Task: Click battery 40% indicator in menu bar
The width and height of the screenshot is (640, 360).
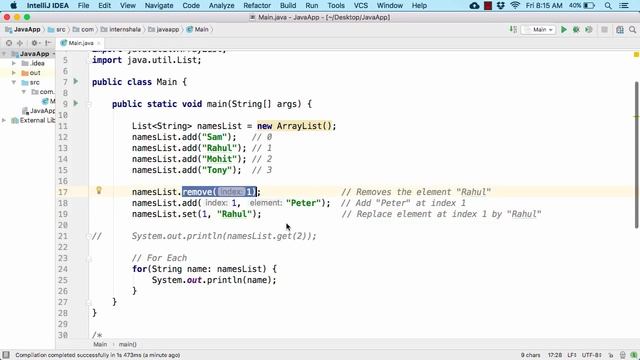Action: [582, 6]
